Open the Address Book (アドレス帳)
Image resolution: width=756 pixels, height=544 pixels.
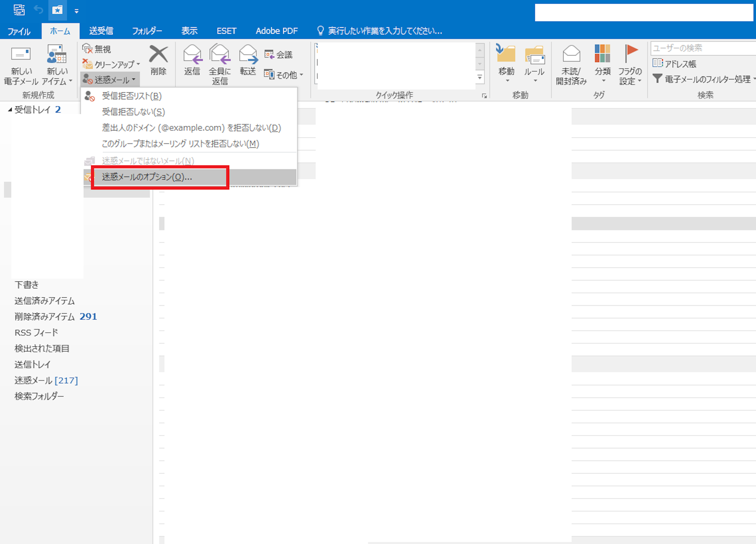[675, 64]
